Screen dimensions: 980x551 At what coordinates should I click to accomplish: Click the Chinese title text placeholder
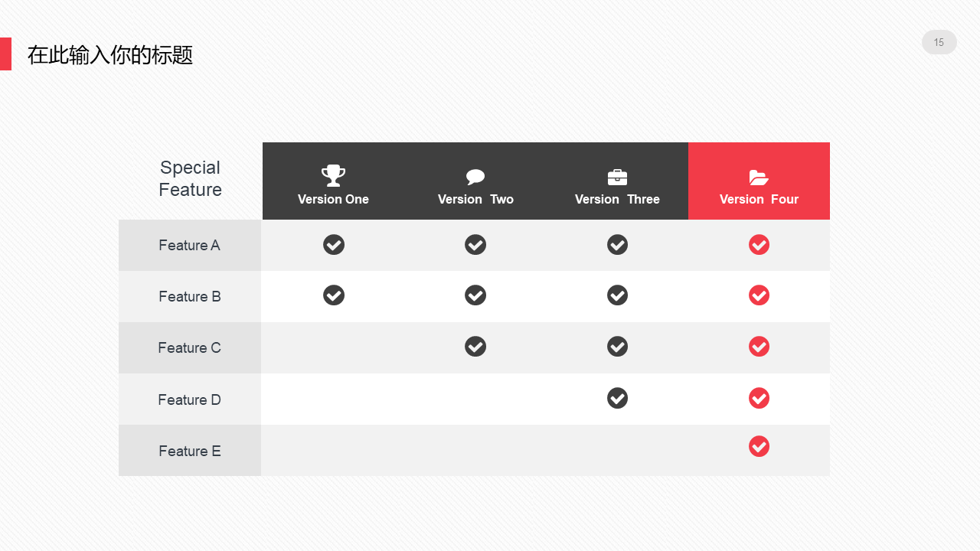[110, 55]
